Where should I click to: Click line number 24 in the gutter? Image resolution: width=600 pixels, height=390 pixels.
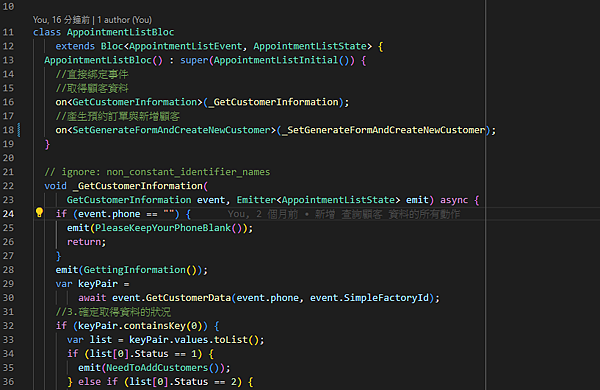point(8,214)
